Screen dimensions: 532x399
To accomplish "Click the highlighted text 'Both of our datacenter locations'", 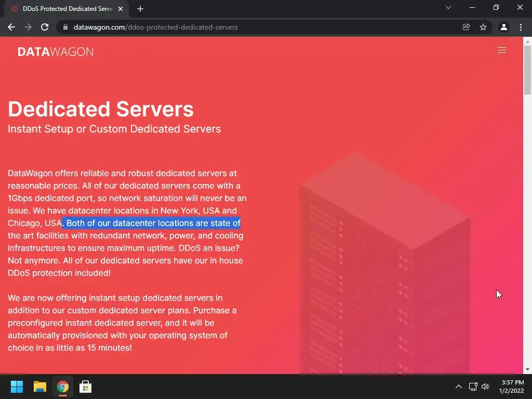I will coord(129,223).
